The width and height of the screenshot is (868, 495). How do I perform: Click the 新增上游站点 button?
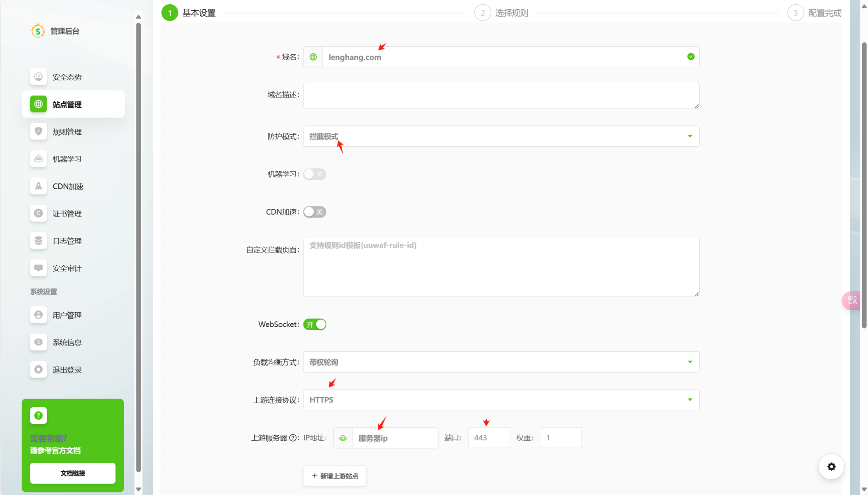click(335, 476)
